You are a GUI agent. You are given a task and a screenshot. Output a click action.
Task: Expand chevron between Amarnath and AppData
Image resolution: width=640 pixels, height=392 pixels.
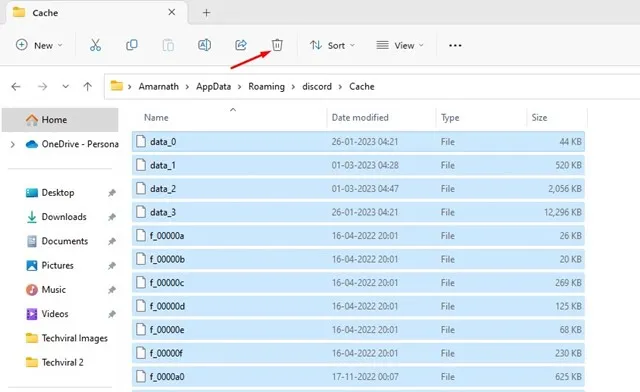(x=187, y=87)
